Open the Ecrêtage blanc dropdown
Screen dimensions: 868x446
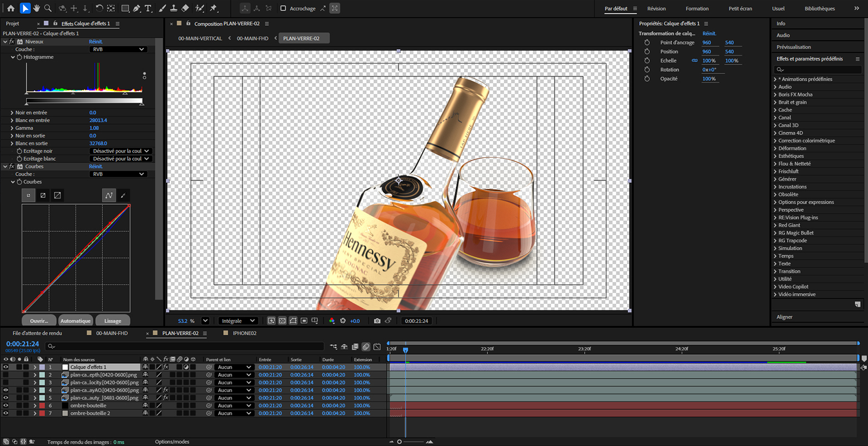click(121, 158)
